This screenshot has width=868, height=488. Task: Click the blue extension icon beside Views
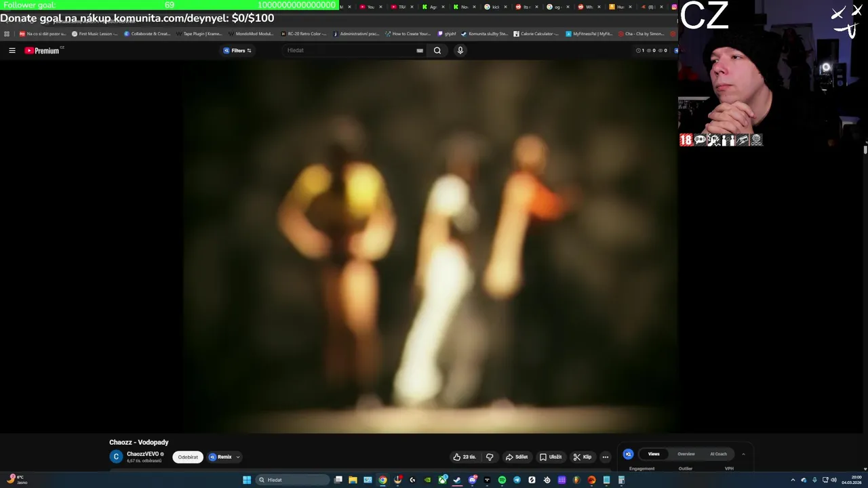628,454
